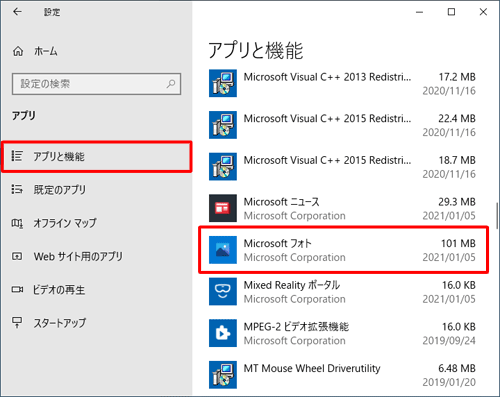
Task: Click the app list vertical scrollbar thumb
Action: [497, 216]
